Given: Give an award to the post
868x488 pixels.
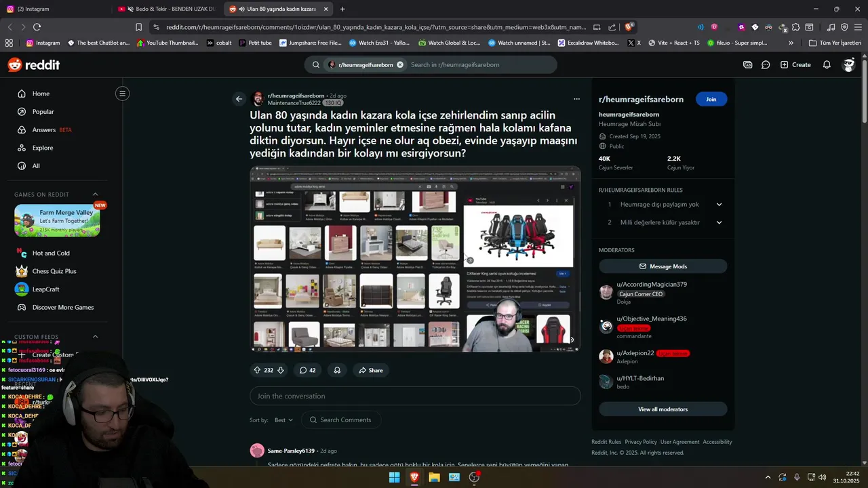Looking at the screenshot, I should point(337,370).
